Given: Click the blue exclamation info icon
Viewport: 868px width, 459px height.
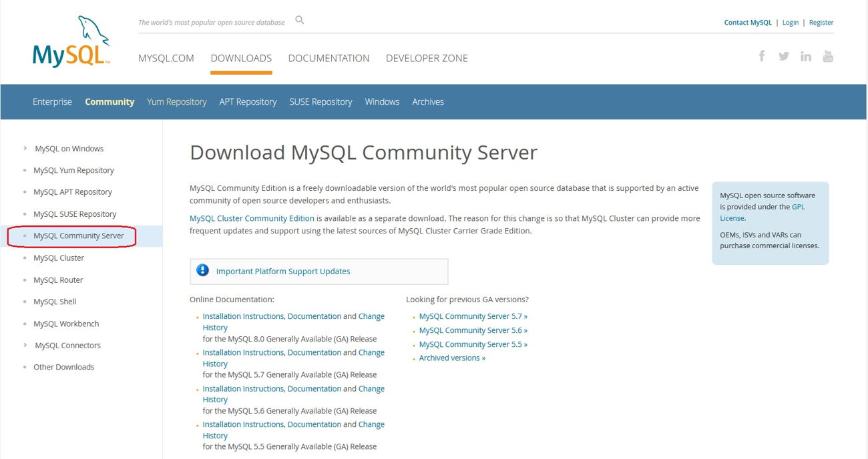Looking at the screenshot, I should click(x=203, y=271).
